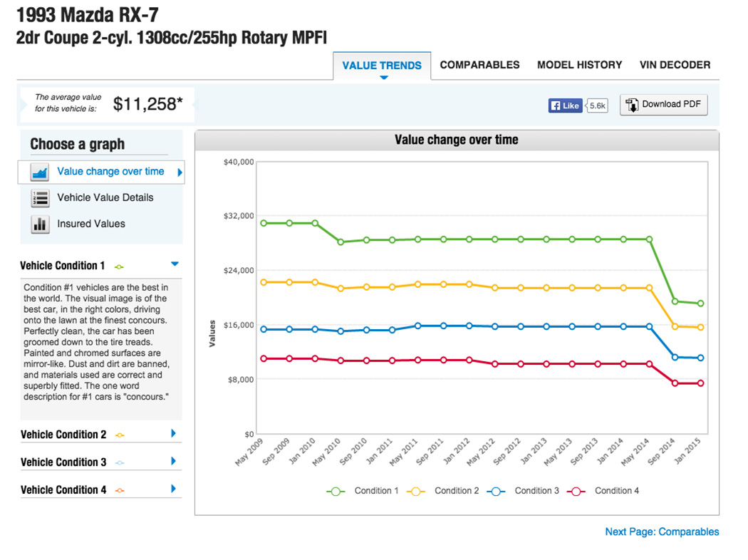The height and width of the screenshot is (560, 748).
Task: Click the $16,000 axis label
Action: (239, 326)
